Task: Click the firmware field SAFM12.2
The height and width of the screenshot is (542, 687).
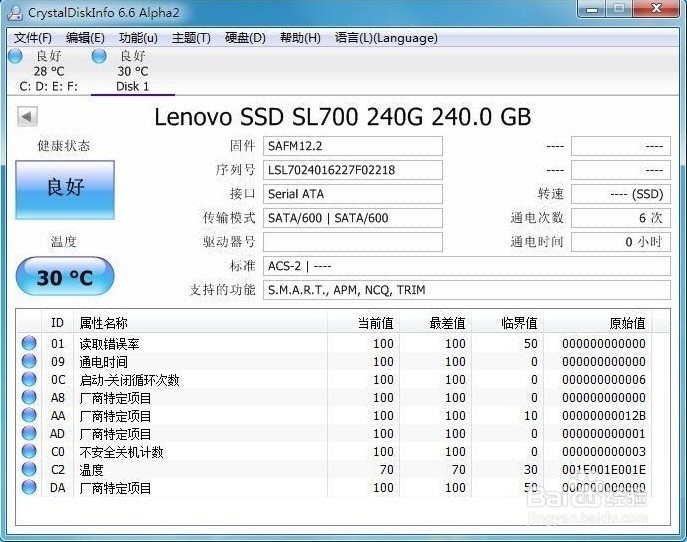Action: pos(353,146)
